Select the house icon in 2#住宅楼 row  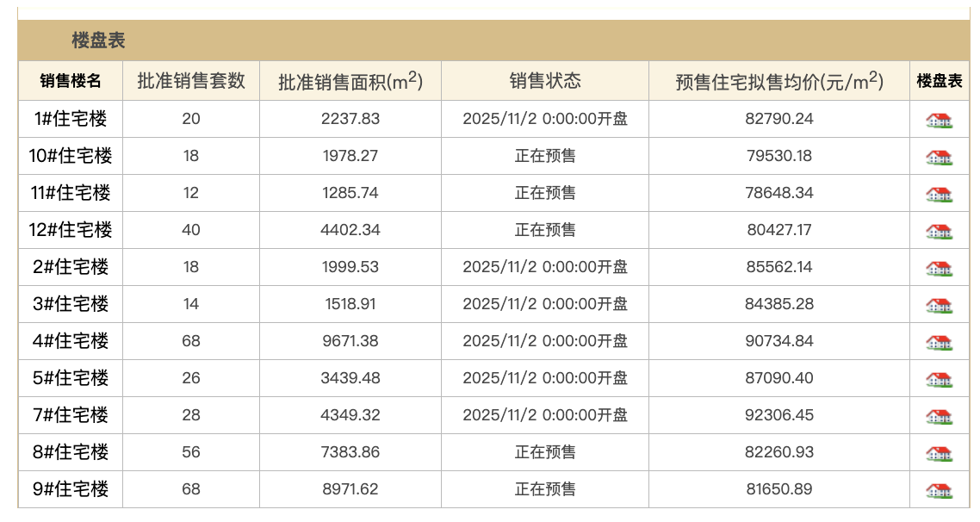[939, 269]
